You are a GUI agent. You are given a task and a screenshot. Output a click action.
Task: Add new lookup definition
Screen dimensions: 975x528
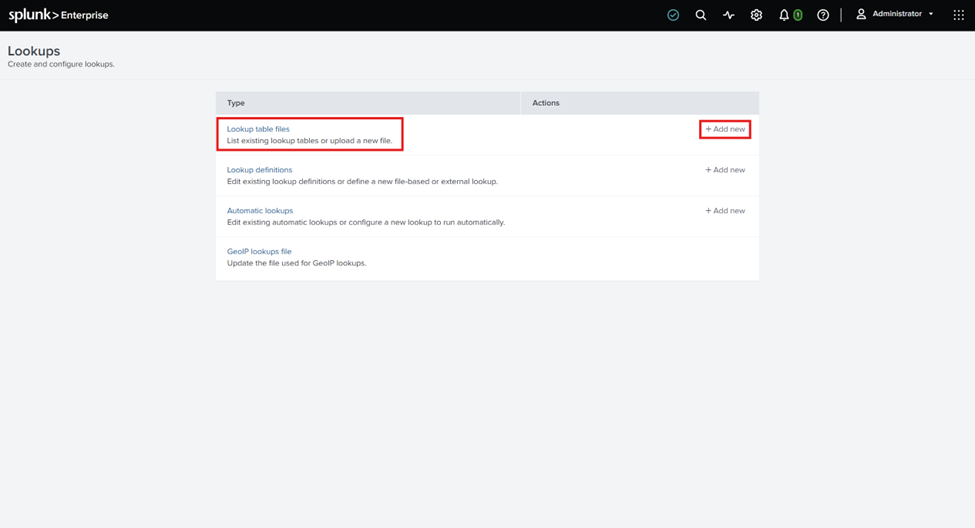tap(725, 170)
